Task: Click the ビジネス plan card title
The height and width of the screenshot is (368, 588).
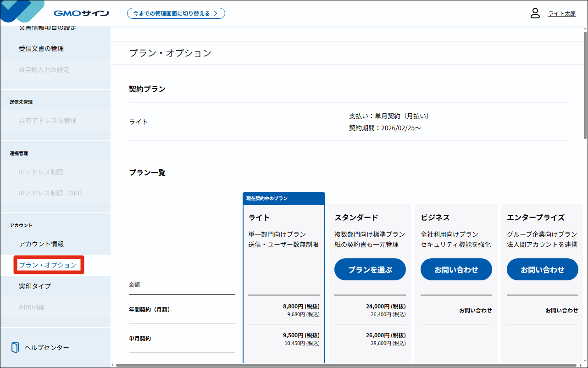Action: [x=435, y=217]
